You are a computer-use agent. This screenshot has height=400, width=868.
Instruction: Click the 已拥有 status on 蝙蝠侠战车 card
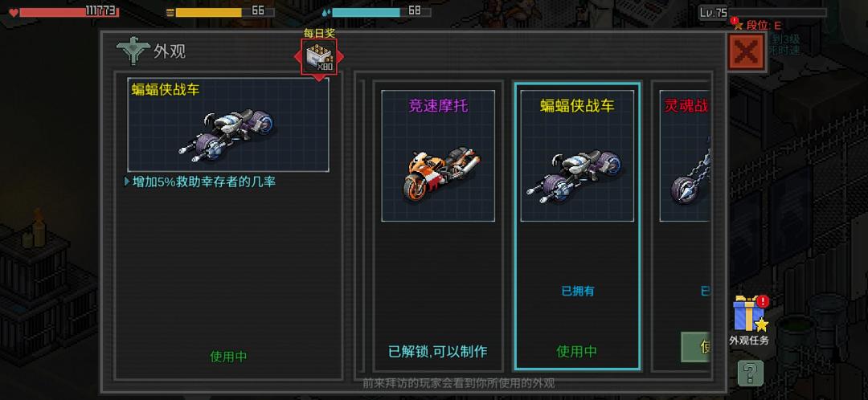tap(577, 291)
